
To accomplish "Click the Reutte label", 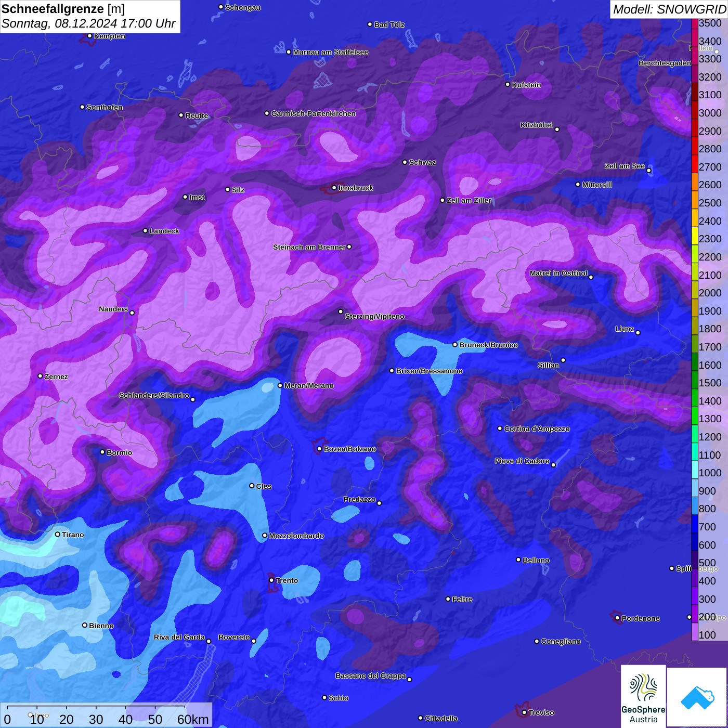I will click(197, 115).
